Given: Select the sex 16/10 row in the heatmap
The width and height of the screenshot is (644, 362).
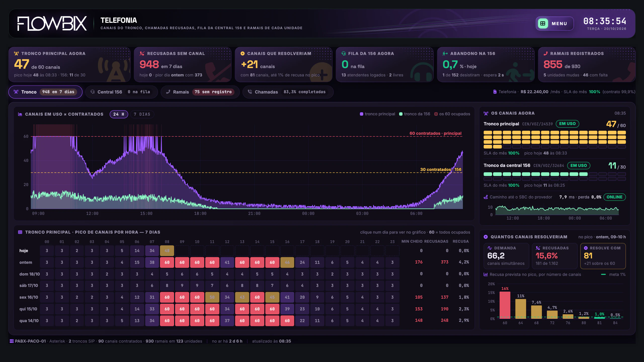Looking at the screenshot, I should click(244, 297).
